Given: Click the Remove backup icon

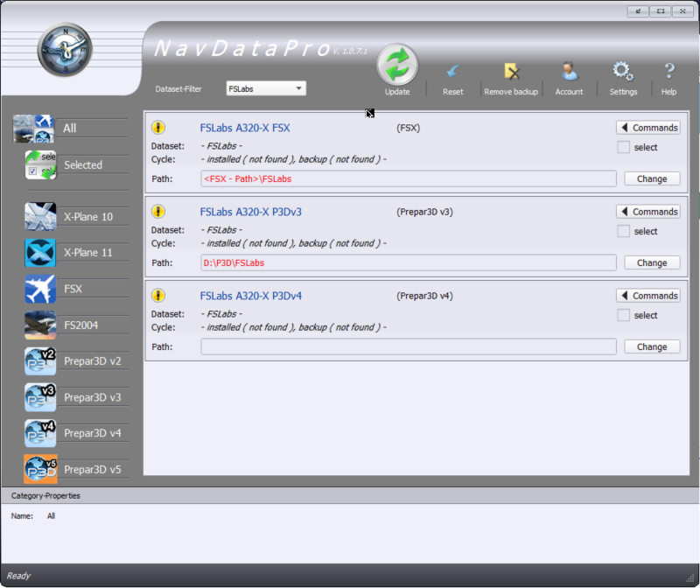Looking at the screenshot, I should tap(511, 71).
